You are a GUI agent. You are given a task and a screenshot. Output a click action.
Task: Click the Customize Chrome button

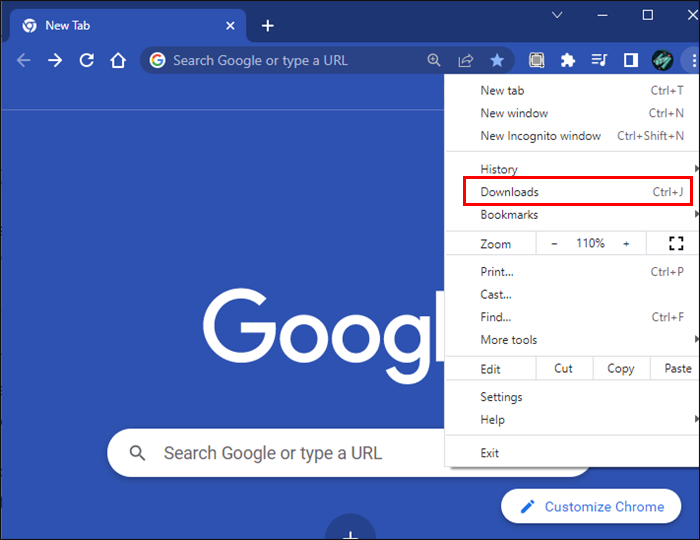[591, 506]
